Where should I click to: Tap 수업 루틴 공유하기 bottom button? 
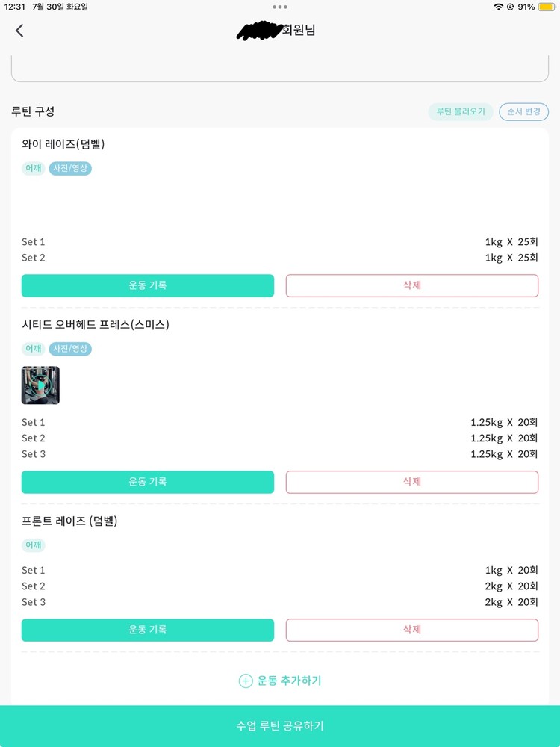[x=280, y=726]
